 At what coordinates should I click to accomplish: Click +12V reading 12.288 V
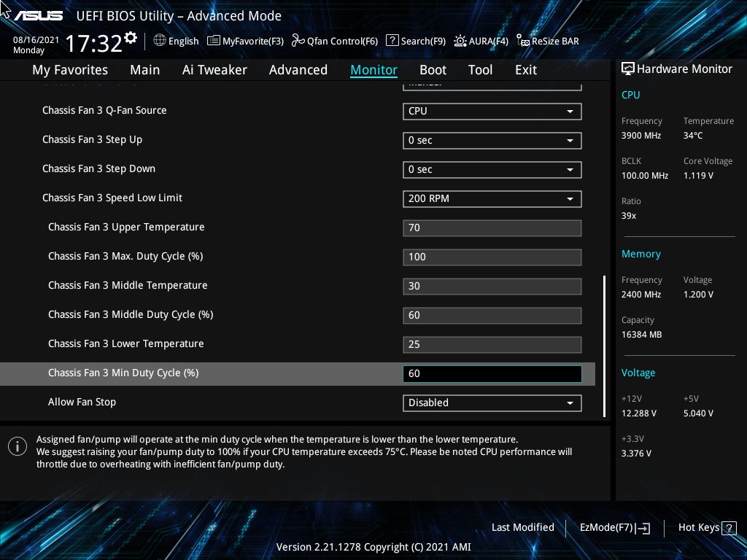click(x=639, y=413)
